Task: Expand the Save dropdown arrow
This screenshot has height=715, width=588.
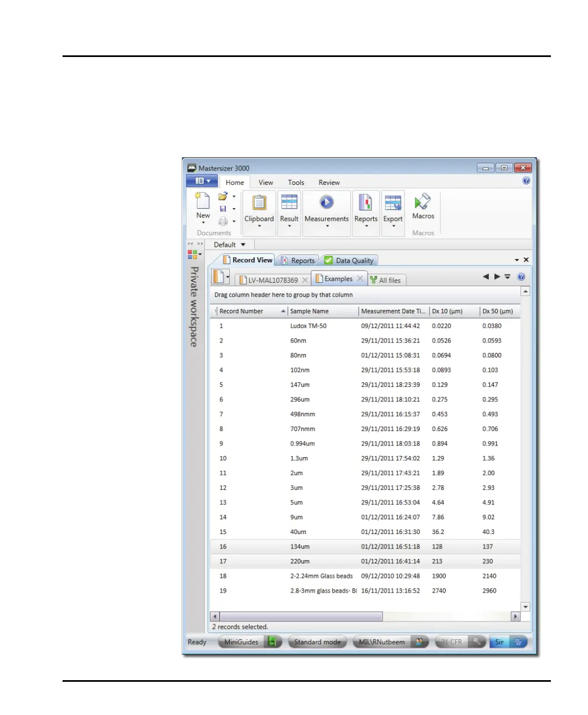Action: (x=234, y=209)
